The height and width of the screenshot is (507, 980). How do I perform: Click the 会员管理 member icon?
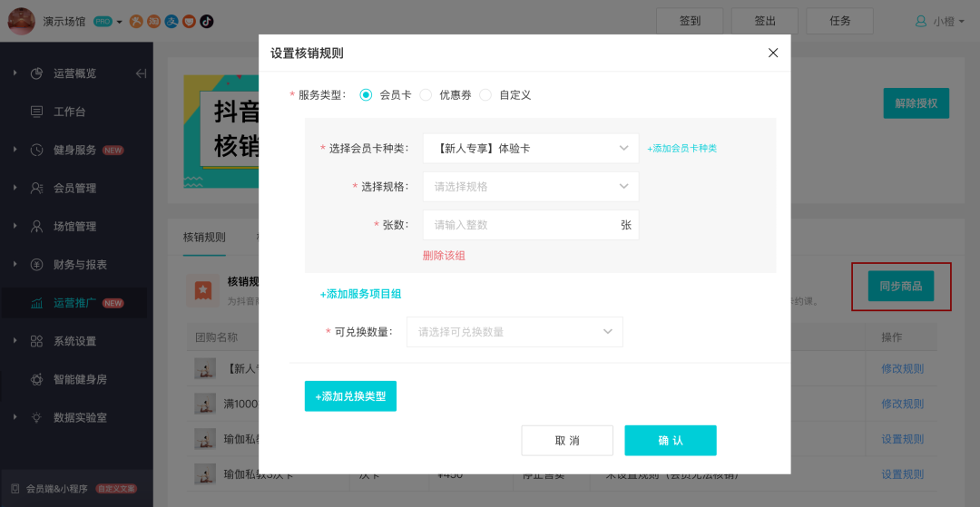tap(37, 188)
